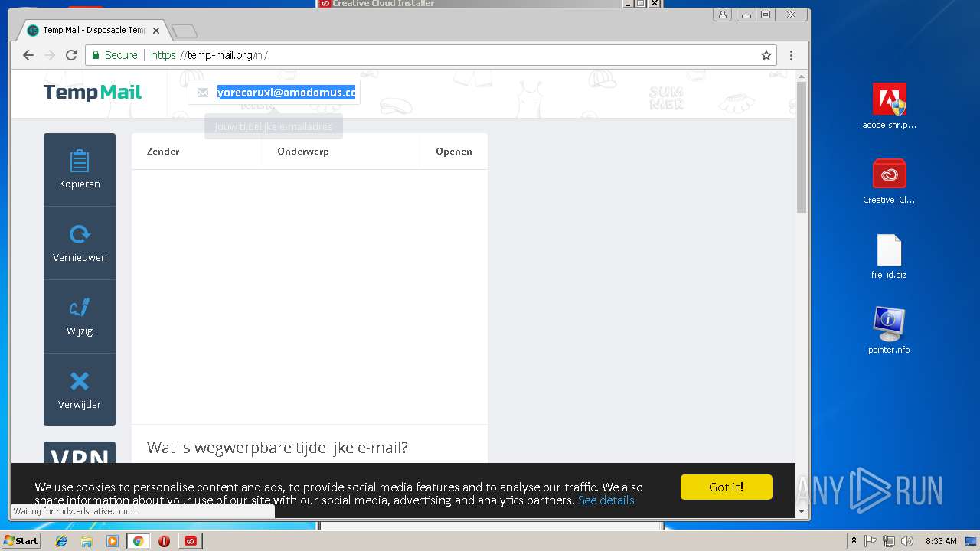The width and height of the screenshot is (980, 551).
Task: Click the Wat is wegwerpbare tijdelijke e-mail heading
Action: point(277,448)
